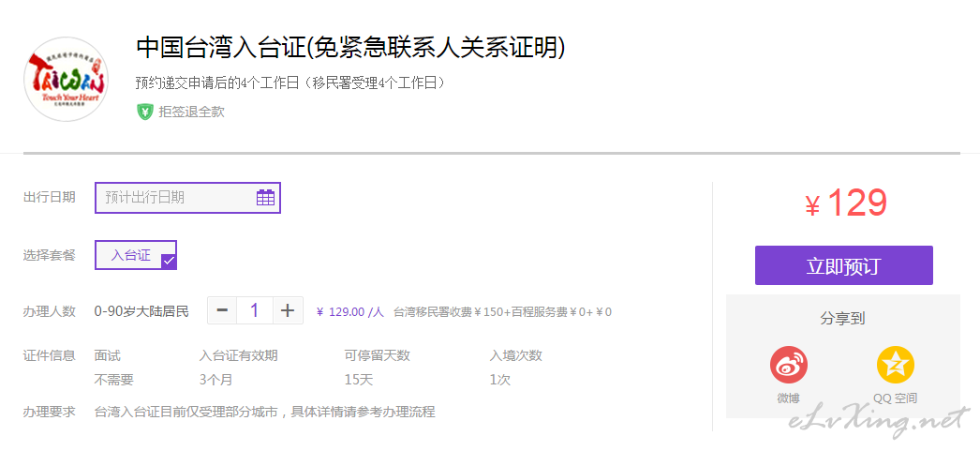Click the ¥ 129.00 /人 per-person price
Screen dimensions: 980x451
[350, 311]
